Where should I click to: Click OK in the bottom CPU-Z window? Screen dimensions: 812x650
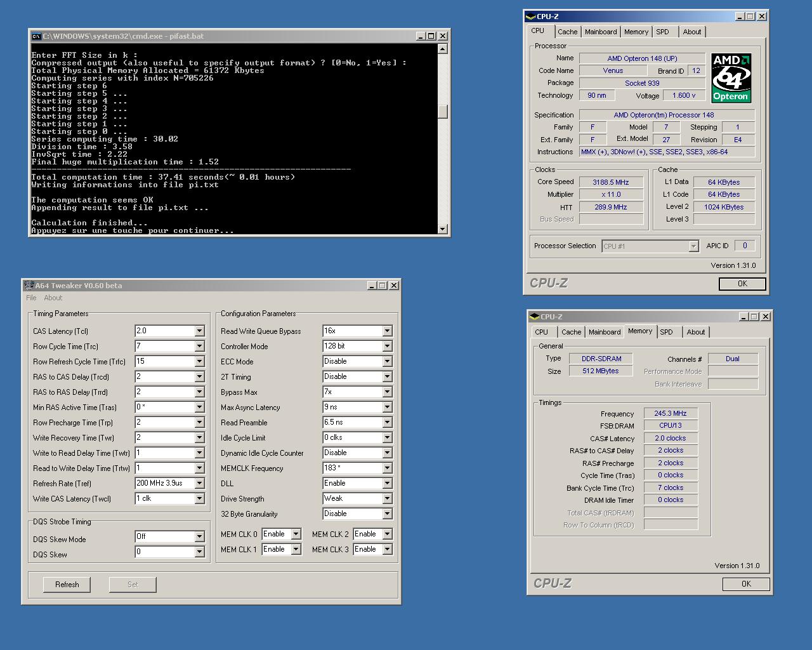coord(746,584)
